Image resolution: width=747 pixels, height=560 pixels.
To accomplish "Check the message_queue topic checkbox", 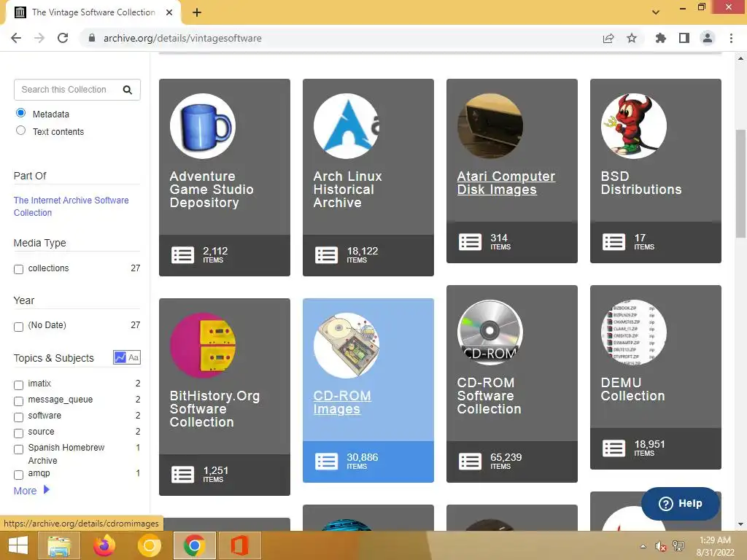I will 18,401.
